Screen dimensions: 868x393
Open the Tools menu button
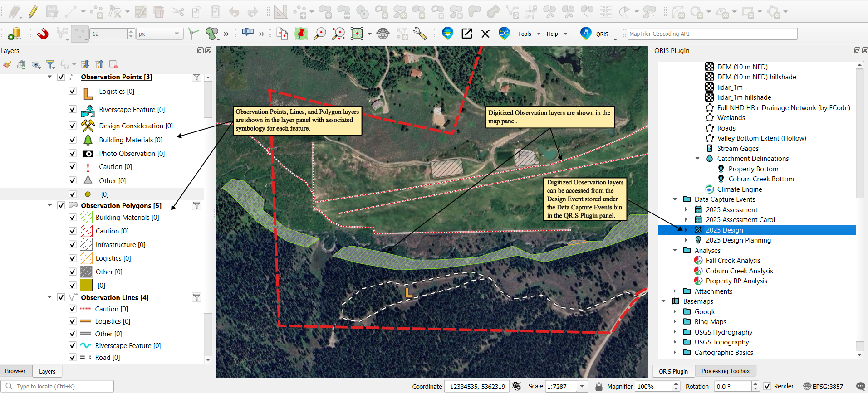tap(529, 34)
